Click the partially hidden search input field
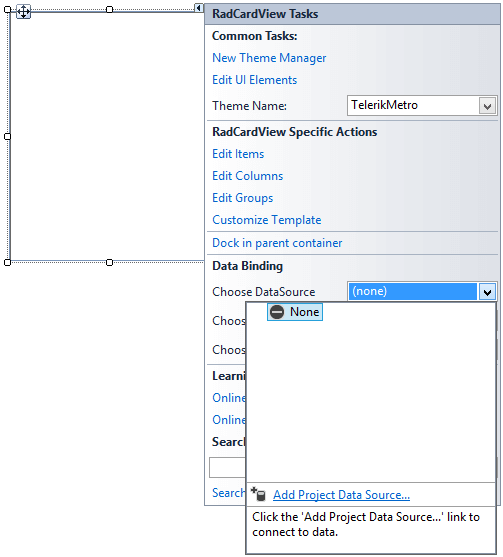 (227, 467)
